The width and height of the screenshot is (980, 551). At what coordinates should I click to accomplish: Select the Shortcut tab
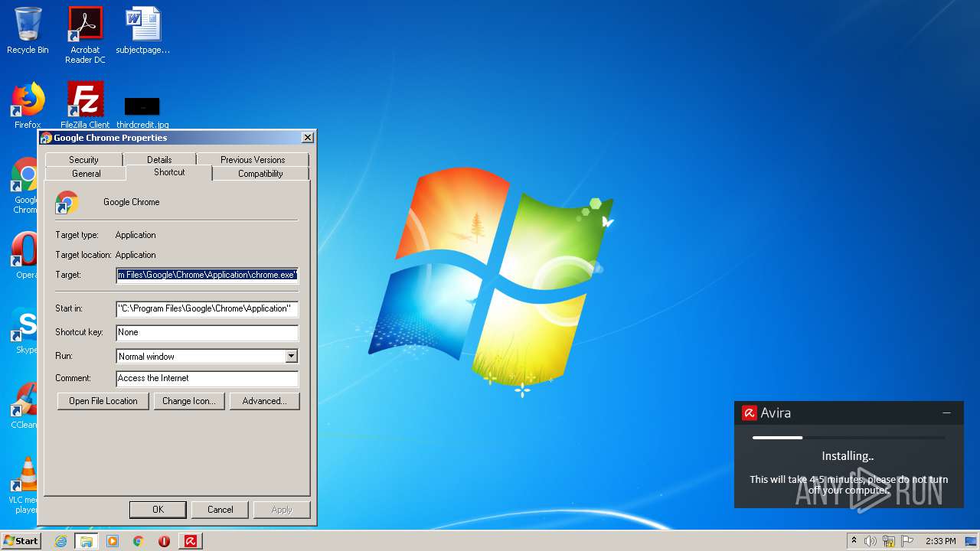[x=169, y=172]
